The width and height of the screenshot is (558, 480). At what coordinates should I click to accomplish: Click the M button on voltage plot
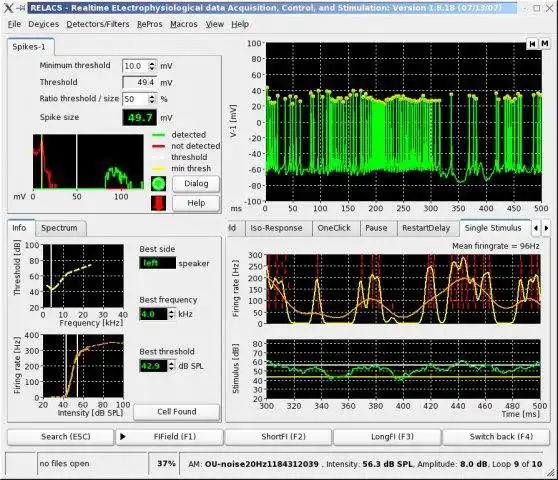click(545, 44)
